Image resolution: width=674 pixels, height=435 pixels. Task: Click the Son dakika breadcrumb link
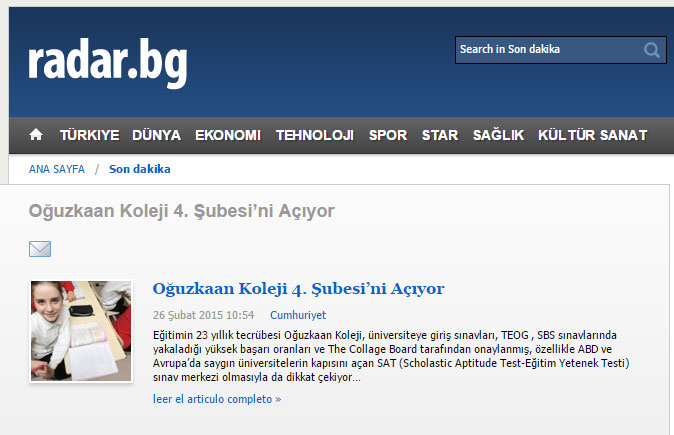[140, 169]
